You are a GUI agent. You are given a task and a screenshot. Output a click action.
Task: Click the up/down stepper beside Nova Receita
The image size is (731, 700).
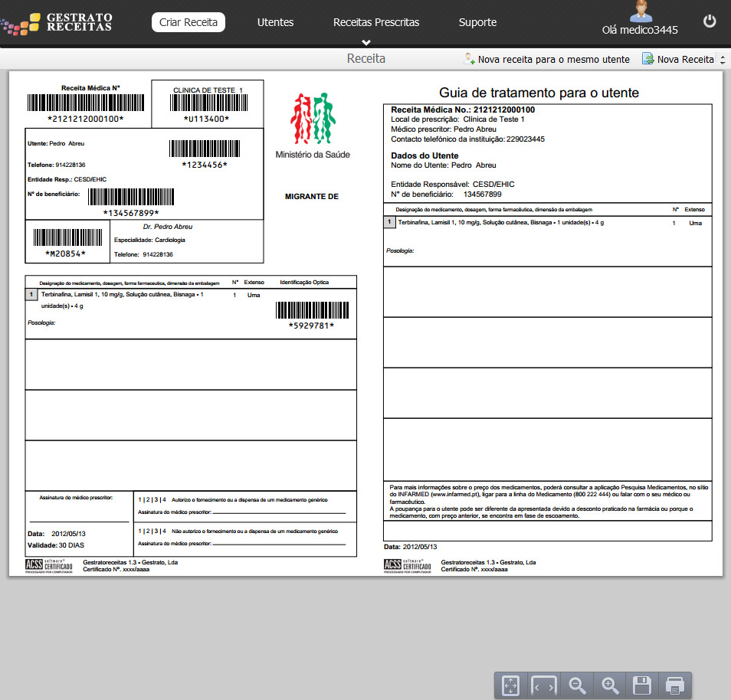(722, 60)
